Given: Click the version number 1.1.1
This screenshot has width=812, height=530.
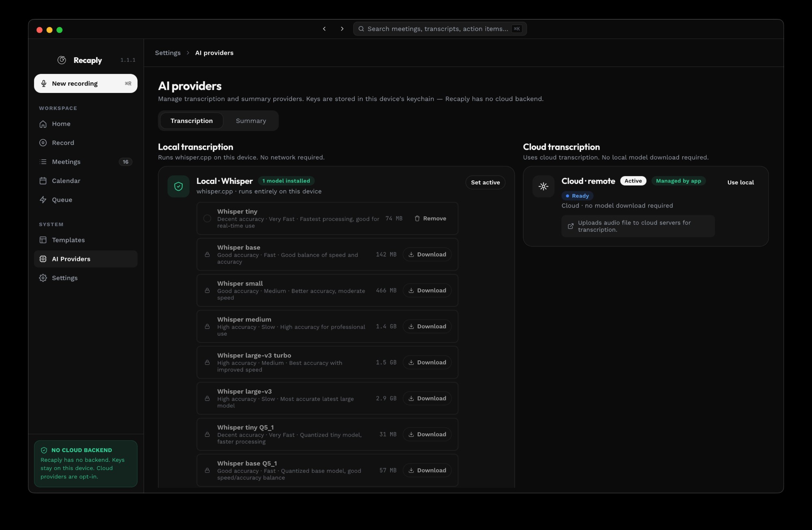Looking at the screenshot, I should [x=128, y=60].
